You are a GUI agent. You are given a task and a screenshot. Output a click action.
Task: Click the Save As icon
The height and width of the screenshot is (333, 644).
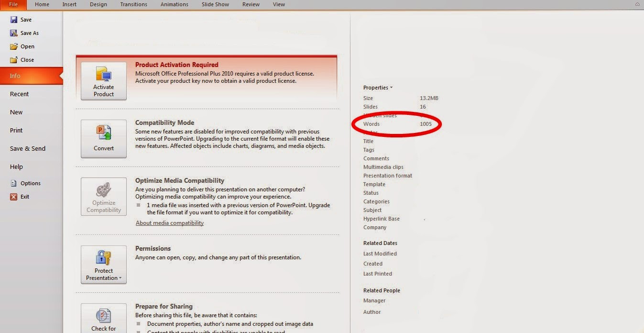point(14,33)
